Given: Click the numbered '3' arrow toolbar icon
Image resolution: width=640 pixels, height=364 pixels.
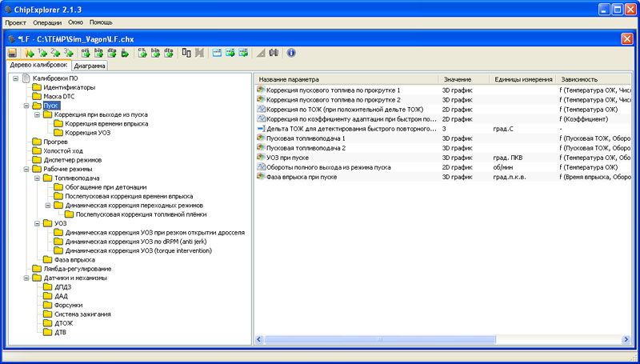Looking at the screenshot, I should 69,53.
